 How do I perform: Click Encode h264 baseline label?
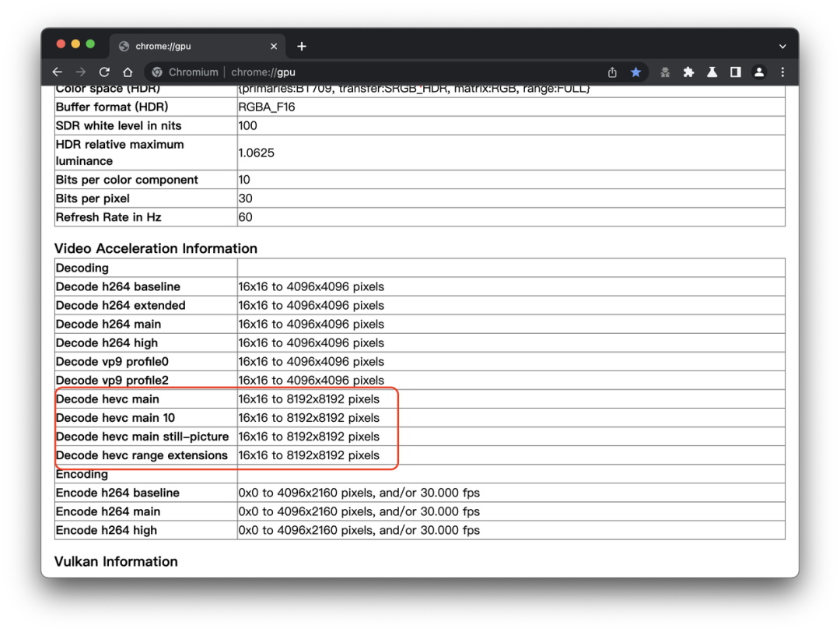click(117, 493)
